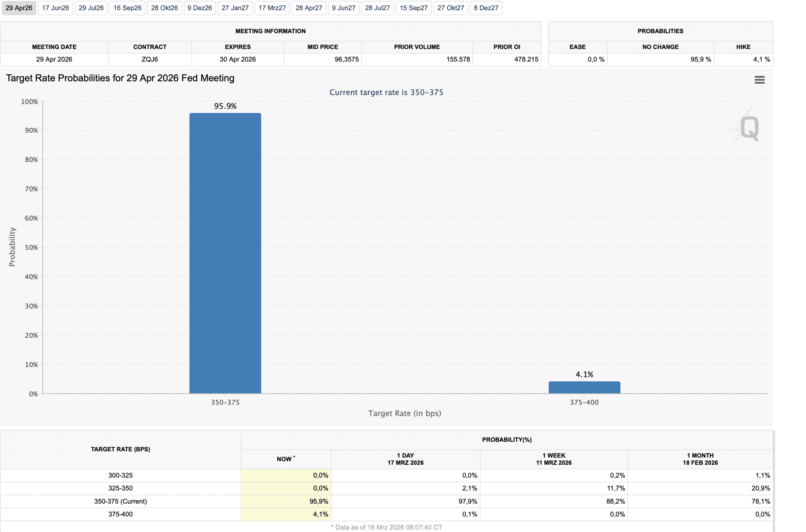The width and height of the screenshot is (806, 532).
Task: Open the chart hamburger context menu
Action: [x=759, y=80]
